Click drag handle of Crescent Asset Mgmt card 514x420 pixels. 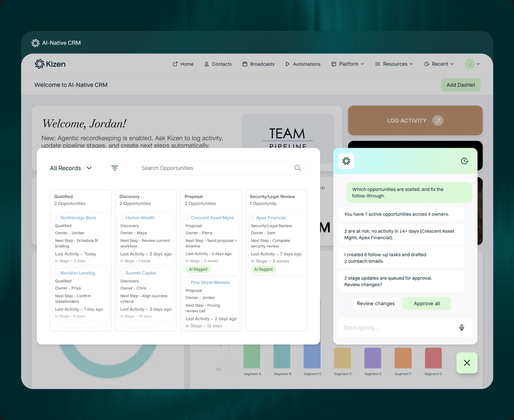(187, 218)
